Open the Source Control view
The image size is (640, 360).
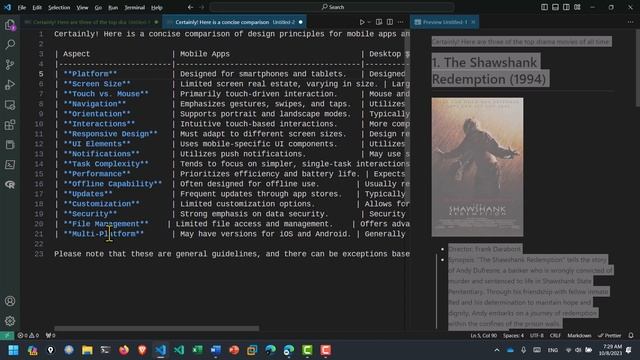coord(10,64)
